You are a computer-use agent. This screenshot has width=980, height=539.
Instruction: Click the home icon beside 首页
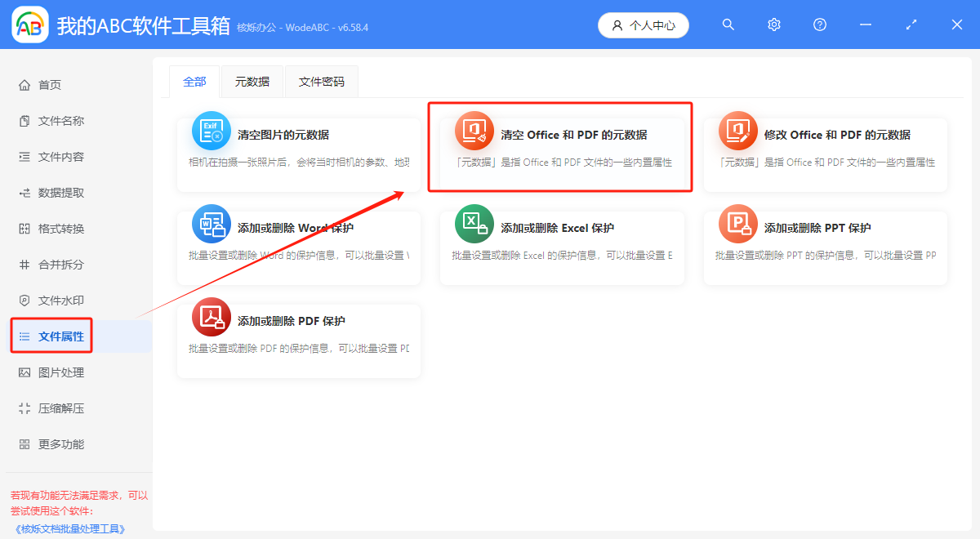pyautogui.click(x=24, y=85)
